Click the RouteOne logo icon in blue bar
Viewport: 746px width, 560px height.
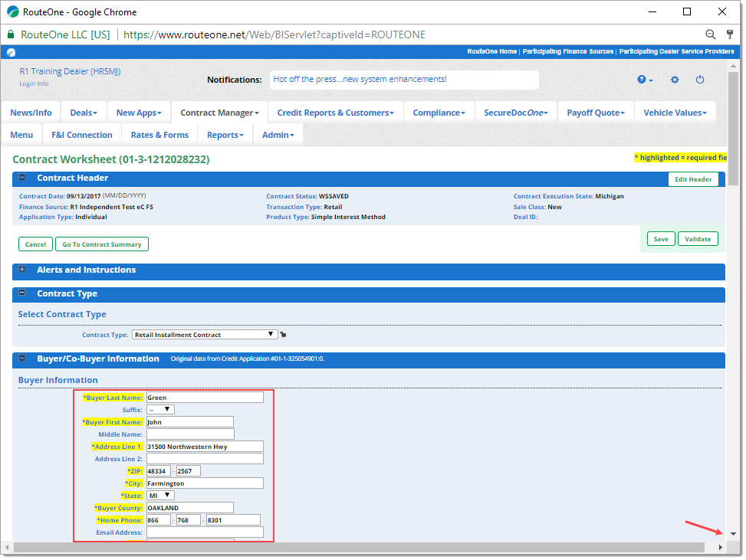click(x=11, y=52)
